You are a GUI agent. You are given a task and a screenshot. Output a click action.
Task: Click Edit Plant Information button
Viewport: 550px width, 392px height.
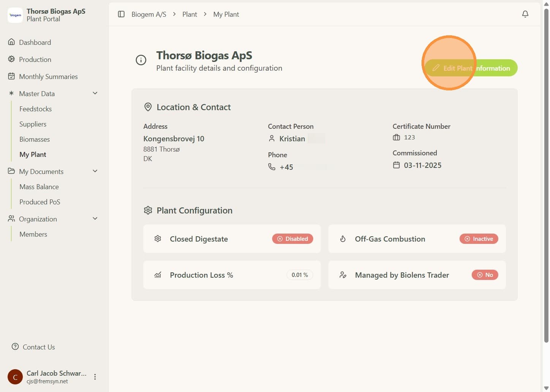471,68
